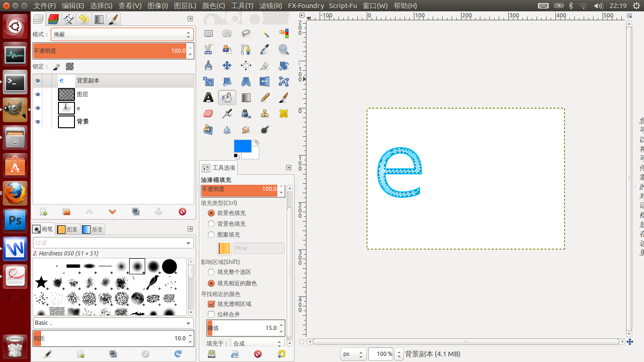Viewport: 644px width, 362px height.
Task: Delete the selected layer with red icon
Action: [182, 212]
